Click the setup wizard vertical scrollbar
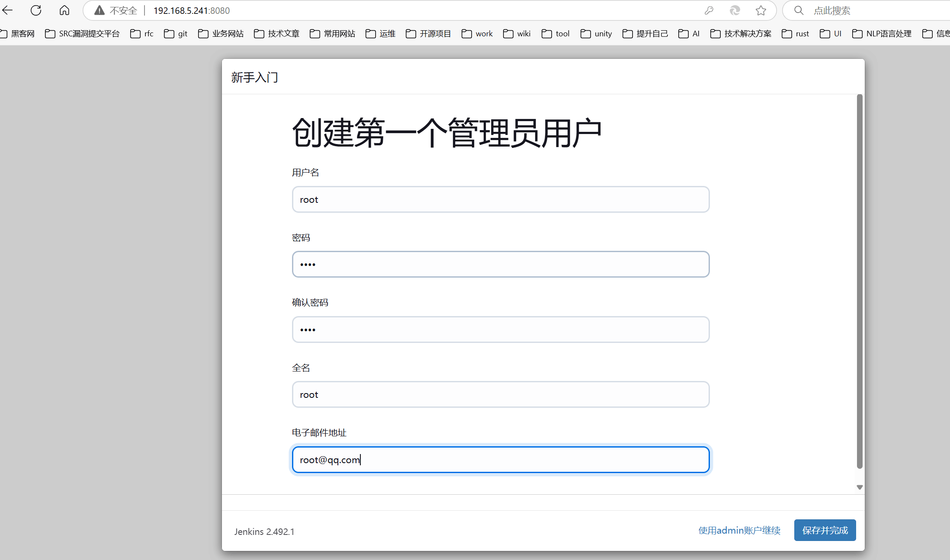 860,282
